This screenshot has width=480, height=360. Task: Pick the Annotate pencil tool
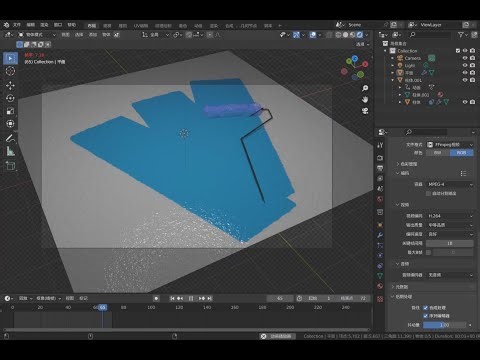pyautogui.click(x=10, y=138)
